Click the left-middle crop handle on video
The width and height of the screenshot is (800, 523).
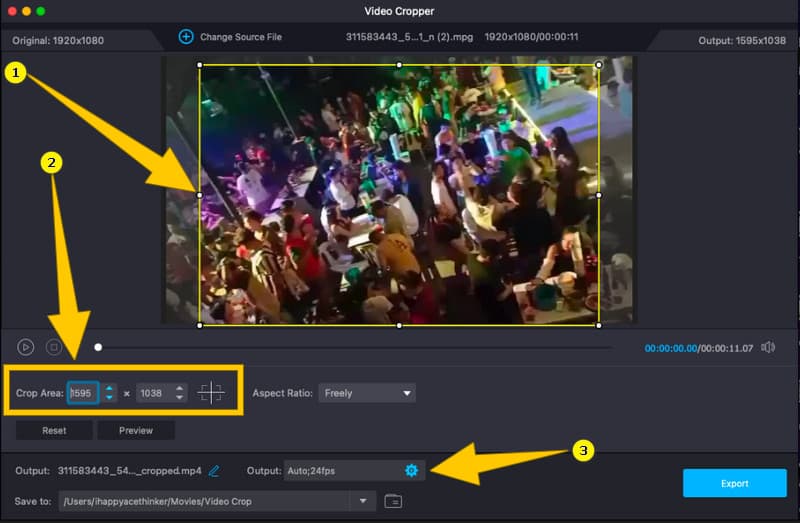[x=200, y=195]
